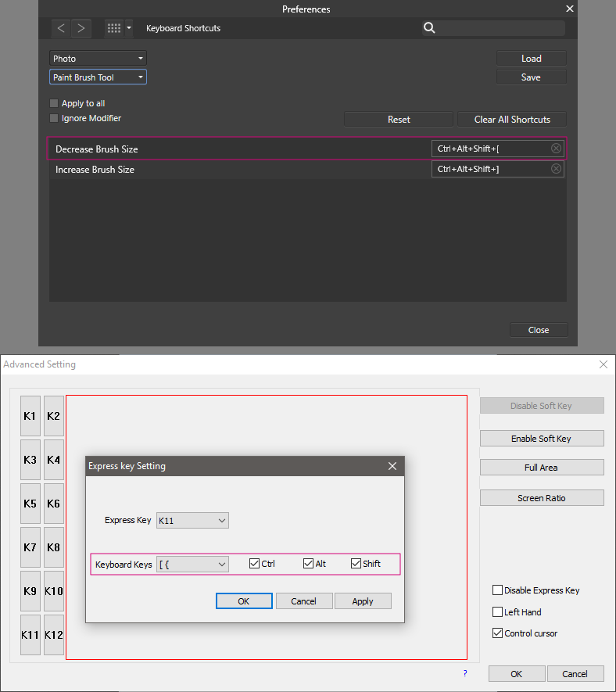
Task: Open the Keyboard Keys dropdown
Action: tap(192, 564)
